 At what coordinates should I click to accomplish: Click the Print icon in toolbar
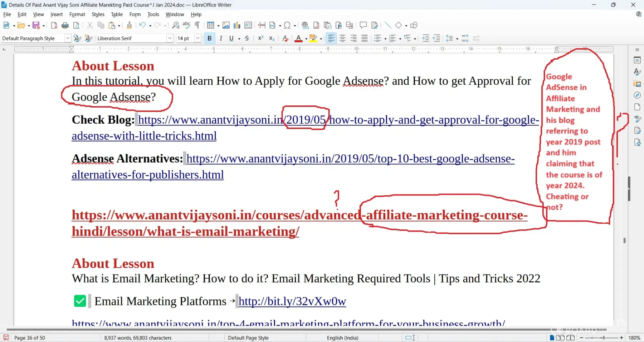pos(65,25)
